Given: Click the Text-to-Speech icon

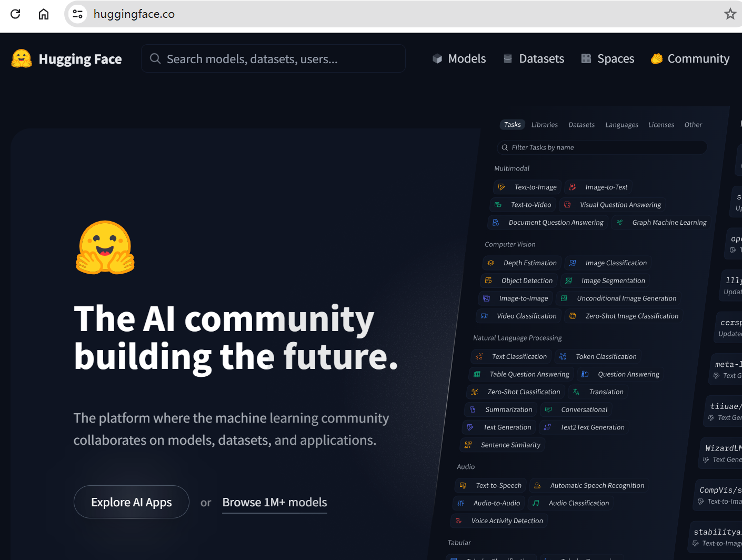Looking at the screenshot, I should point(463,485).
